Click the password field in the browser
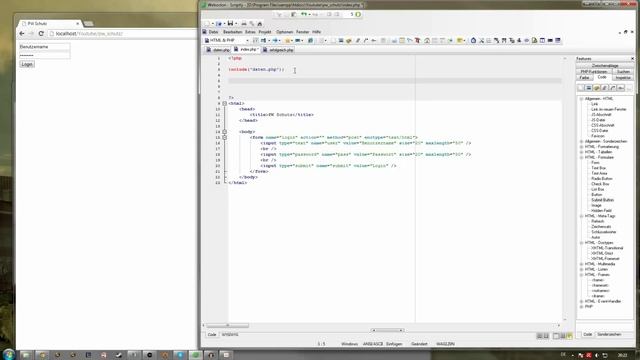The image size is (640, 360). pyautogui.click(x=44, y=55)
